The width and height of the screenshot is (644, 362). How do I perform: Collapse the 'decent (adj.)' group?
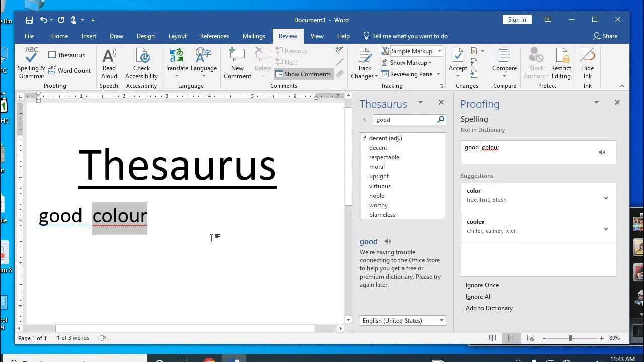(x=365, y=137)
